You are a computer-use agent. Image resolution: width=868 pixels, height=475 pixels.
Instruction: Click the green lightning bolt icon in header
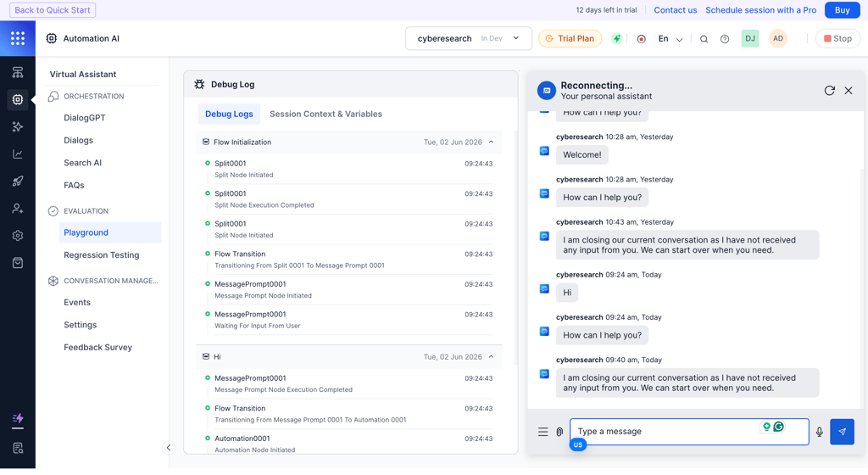(x=617, y=39)
